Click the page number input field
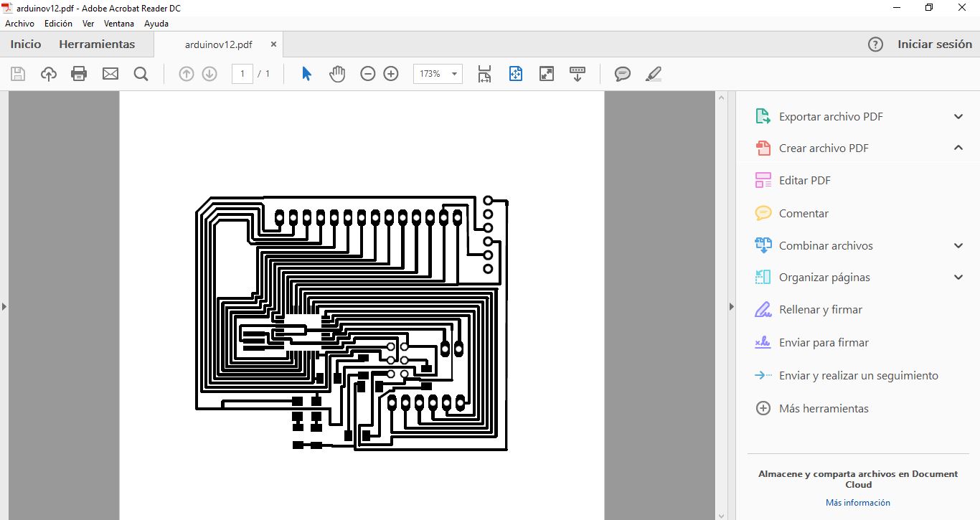This screenshot has width=980, height=520. [242, 73]
